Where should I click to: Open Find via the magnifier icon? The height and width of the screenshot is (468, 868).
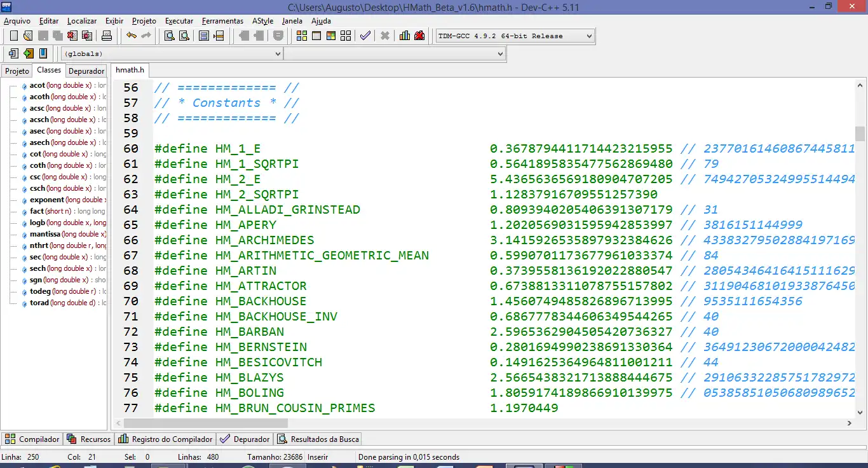click(169, 36)
